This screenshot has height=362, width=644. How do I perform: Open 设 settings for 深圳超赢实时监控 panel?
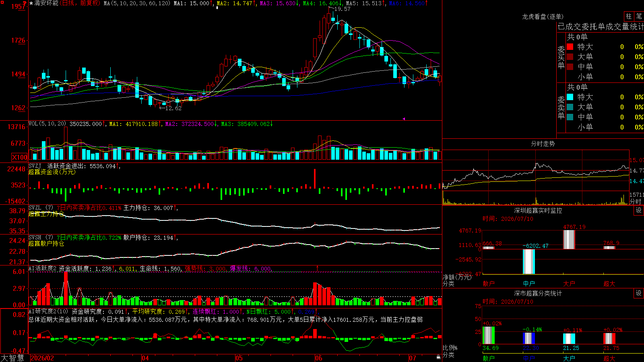click(x=639, y=210)
